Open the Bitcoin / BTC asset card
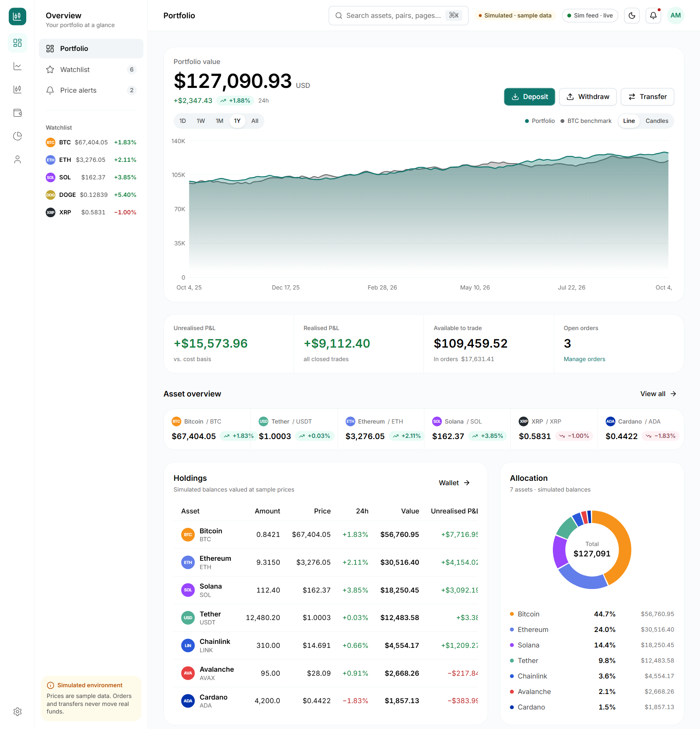 click(x=207, y=429)
